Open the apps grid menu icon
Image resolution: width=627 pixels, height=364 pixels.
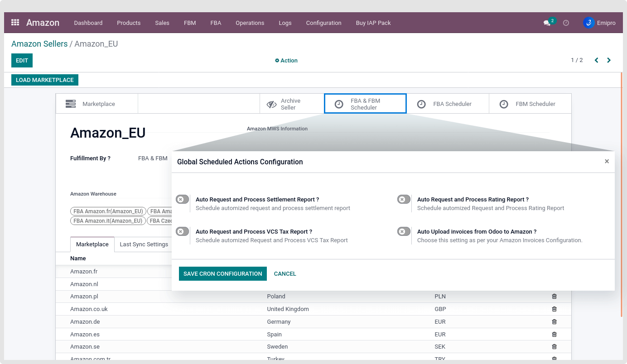15,23
